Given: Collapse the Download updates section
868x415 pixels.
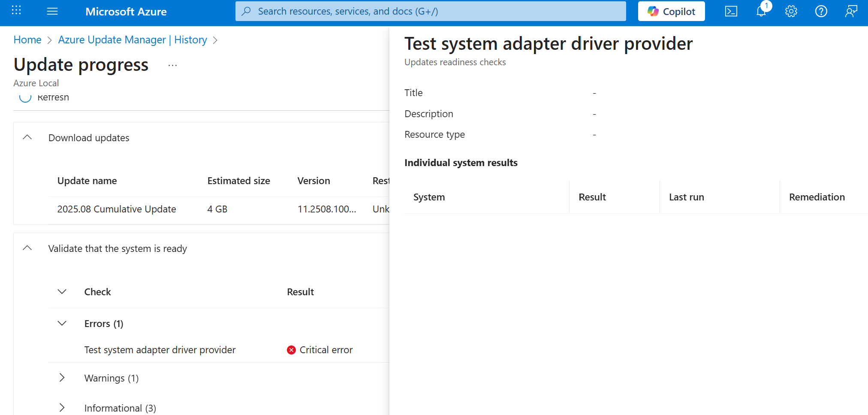Looking at the screenshot, I should 27,138.
